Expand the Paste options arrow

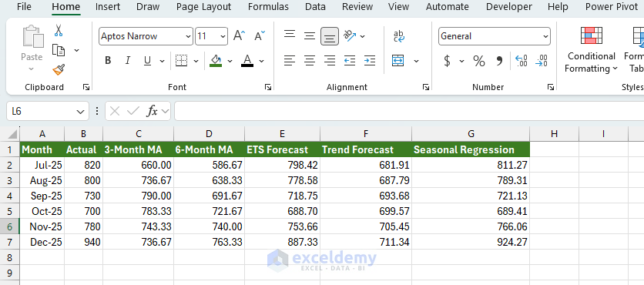pyautogui.click(x=32, y=69)
